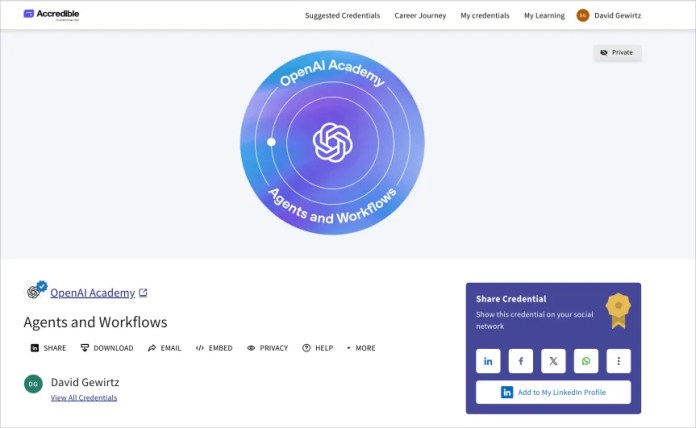Open Privacy settings
The width and height of the screenshot is (696, 428).
tap(267, 348)
